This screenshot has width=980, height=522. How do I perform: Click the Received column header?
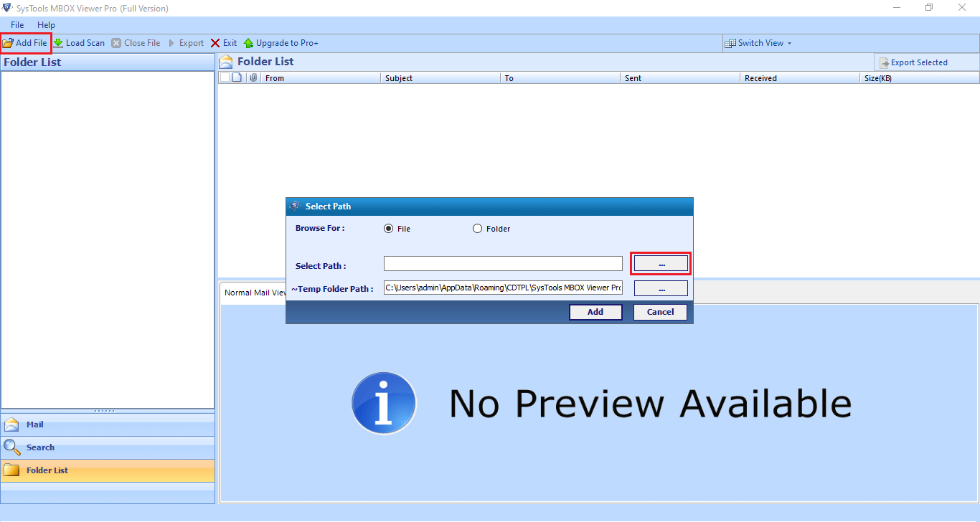pos(800,78)
